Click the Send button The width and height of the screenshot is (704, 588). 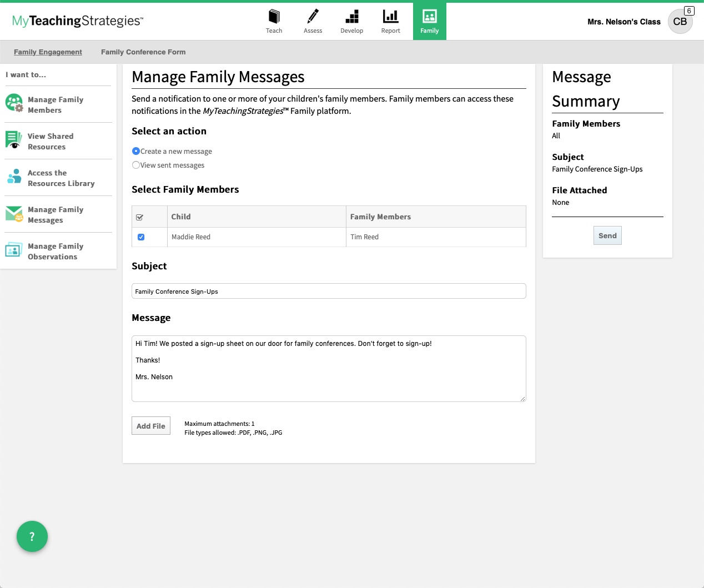[607, 235]
